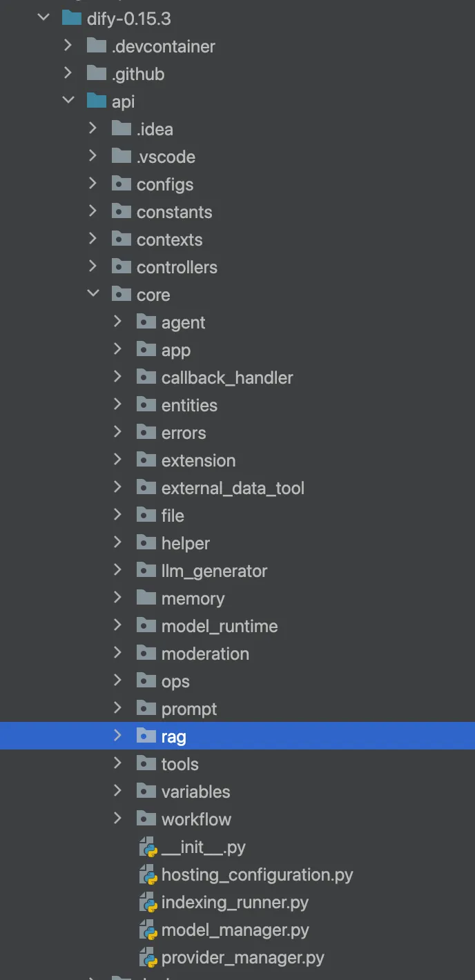Screen dimensions: 475x980
Task: Click the rag package folder icon
Action: click(x=146, y=736)
